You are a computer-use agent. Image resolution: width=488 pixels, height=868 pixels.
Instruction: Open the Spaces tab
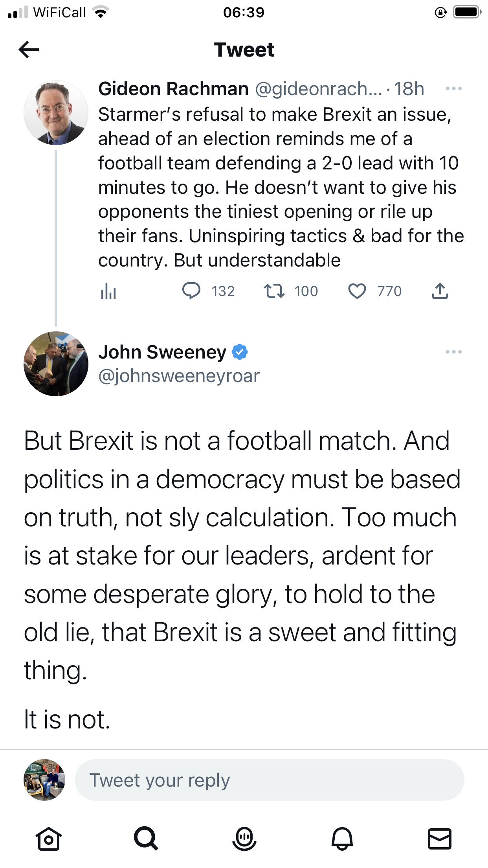[244, 839]
